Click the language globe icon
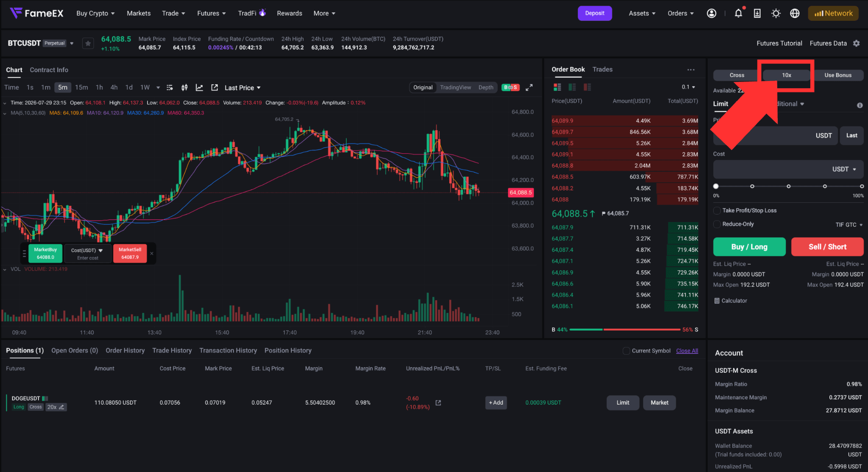 click(795, 13)
